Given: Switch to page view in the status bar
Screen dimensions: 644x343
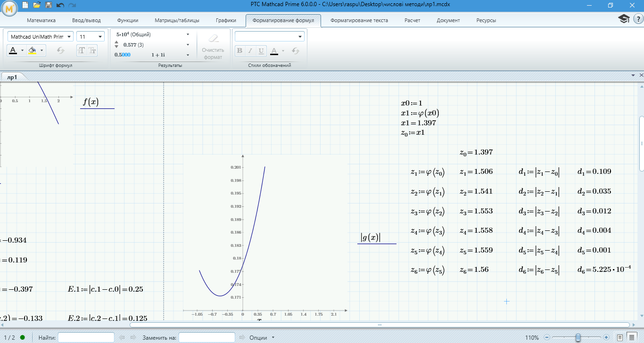Looking at the screenshot, I should pos(620,337).
